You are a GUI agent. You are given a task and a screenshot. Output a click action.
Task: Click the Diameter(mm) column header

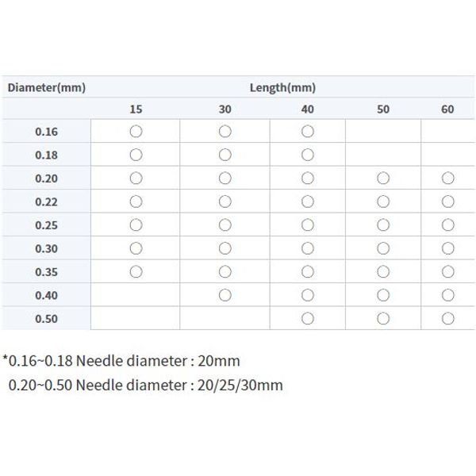pyautogui.click(x=47, y=88)
